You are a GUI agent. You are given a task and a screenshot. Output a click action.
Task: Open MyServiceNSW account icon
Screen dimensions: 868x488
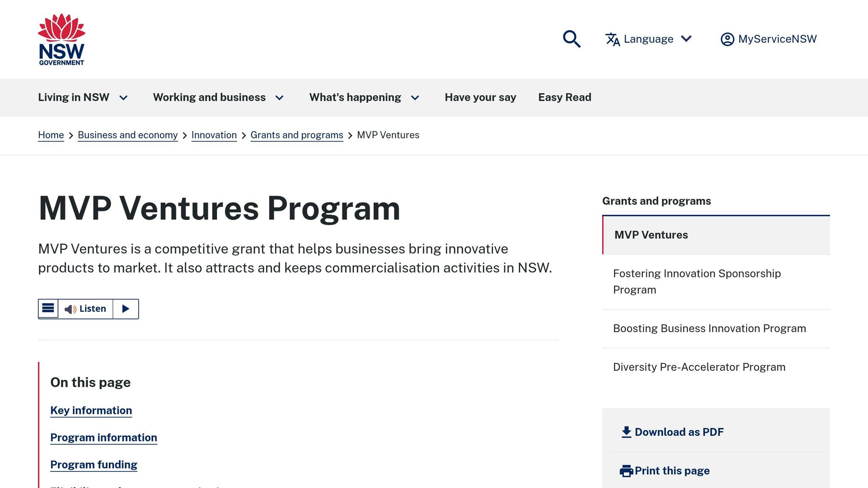(x=727, y=39)
